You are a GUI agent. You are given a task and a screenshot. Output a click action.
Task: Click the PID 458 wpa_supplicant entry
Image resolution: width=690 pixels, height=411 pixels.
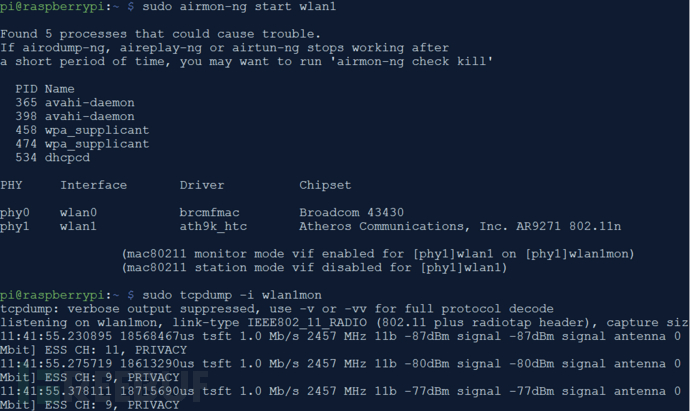[x=82, y=130]
